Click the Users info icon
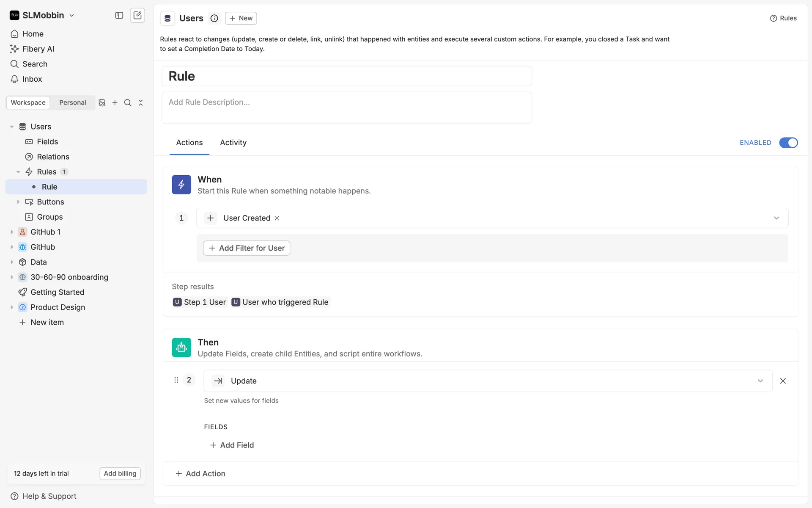Screen dimensions: 812x508 click(214, 18)
